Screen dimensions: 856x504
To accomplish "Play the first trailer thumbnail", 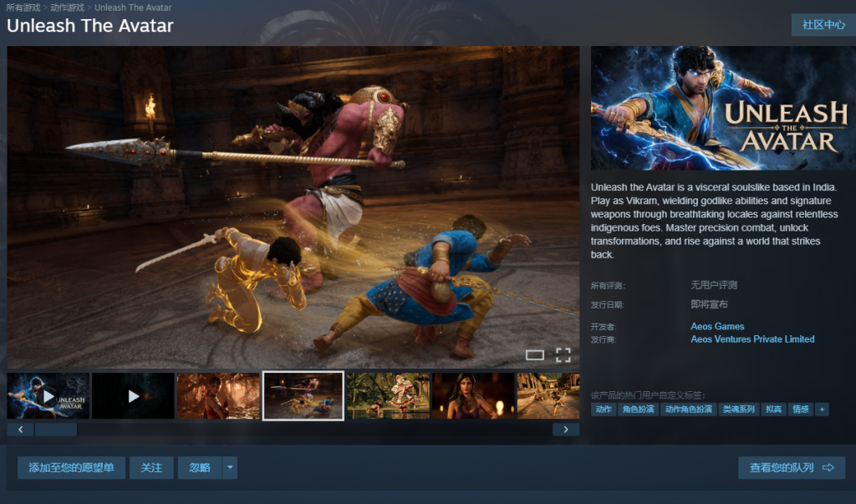I will (x=48, y=396).
